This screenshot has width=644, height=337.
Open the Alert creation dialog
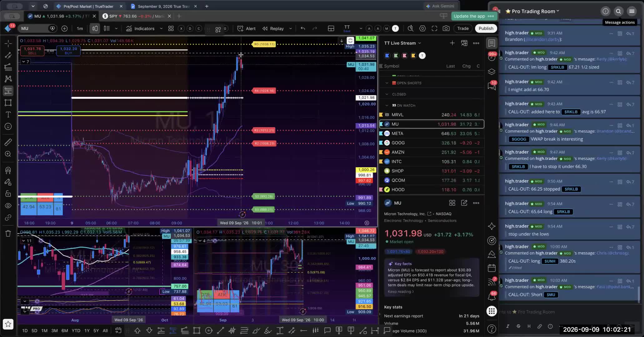coord(246,28)
